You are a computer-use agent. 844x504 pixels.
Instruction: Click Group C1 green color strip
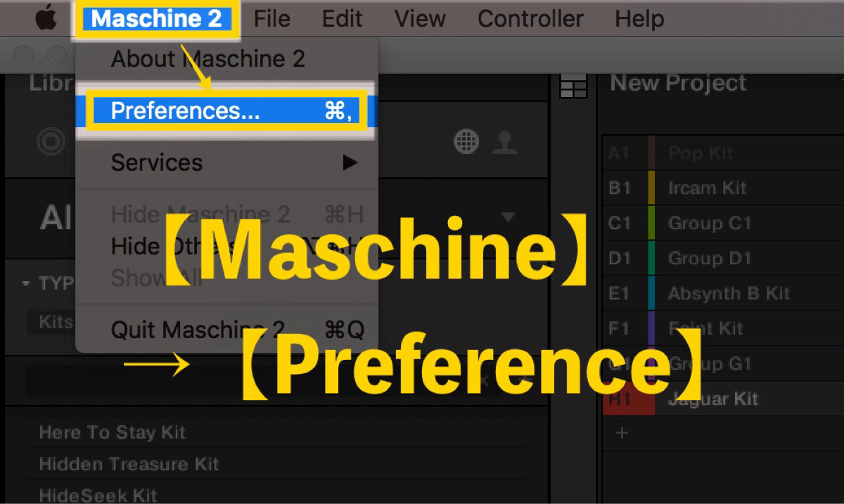[651, 224]
